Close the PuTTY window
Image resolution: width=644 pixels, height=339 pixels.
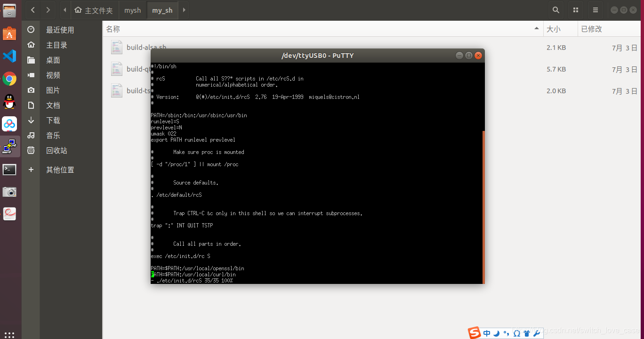(x=478, y=56)
